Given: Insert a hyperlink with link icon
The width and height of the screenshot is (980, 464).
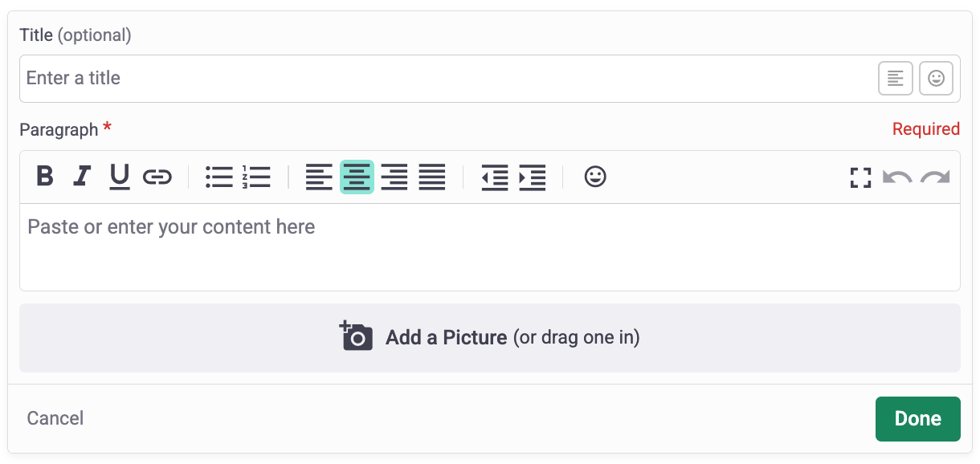Looking at the screenshot, I should (x=157, y=177).
